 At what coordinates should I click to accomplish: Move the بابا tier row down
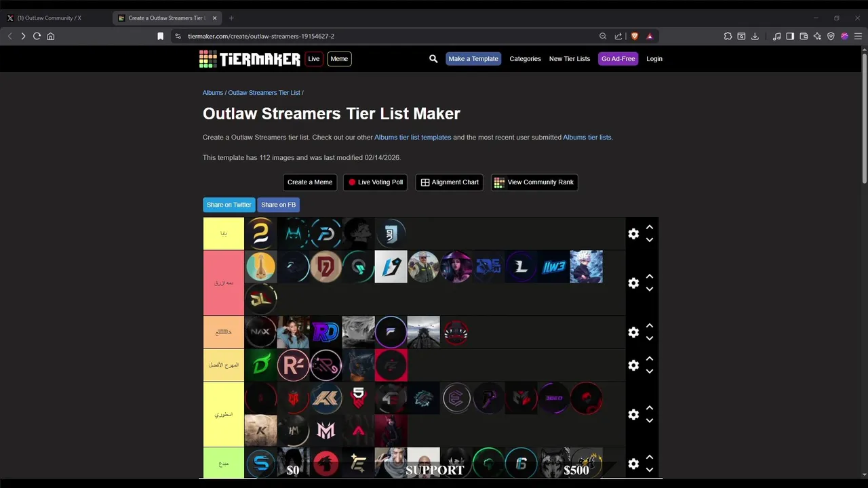[x=650, y=240]
